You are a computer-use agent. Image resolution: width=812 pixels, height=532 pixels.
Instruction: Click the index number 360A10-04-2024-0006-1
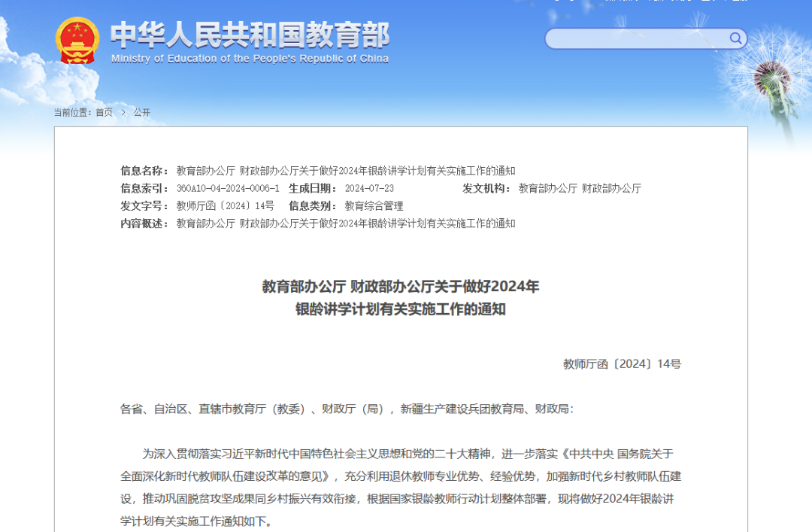point(228,188)
